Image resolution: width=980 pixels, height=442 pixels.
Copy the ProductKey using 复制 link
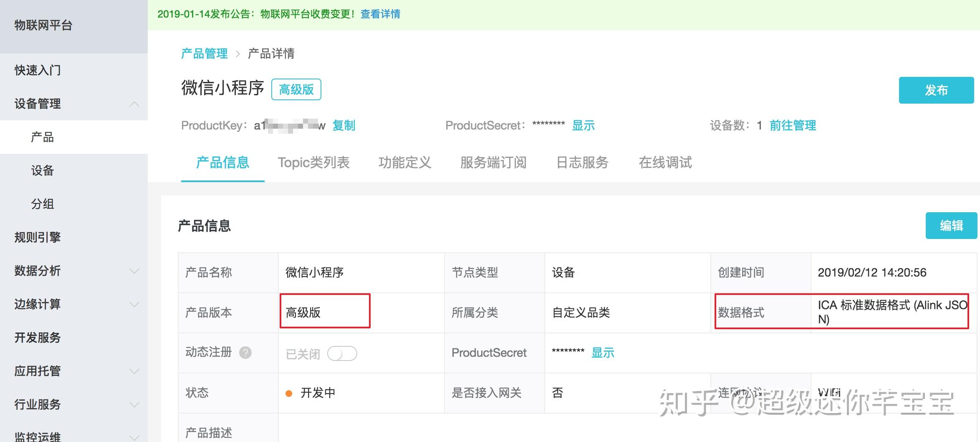click(x=344, y=125)
